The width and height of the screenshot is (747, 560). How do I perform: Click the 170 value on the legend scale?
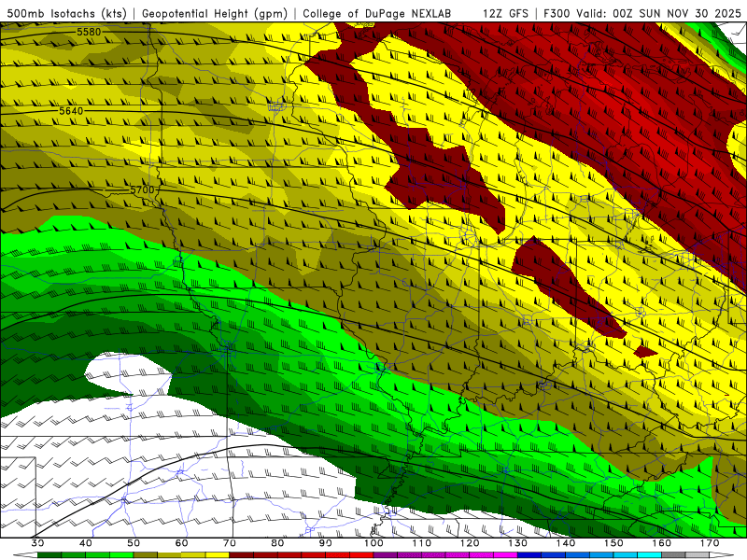click(710, 543)
